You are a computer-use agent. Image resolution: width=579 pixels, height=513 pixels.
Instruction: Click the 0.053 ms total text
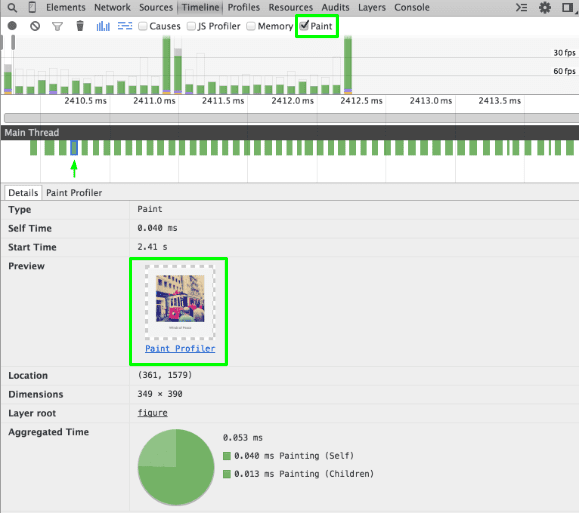pyautogui.click(x=243, y=438)
